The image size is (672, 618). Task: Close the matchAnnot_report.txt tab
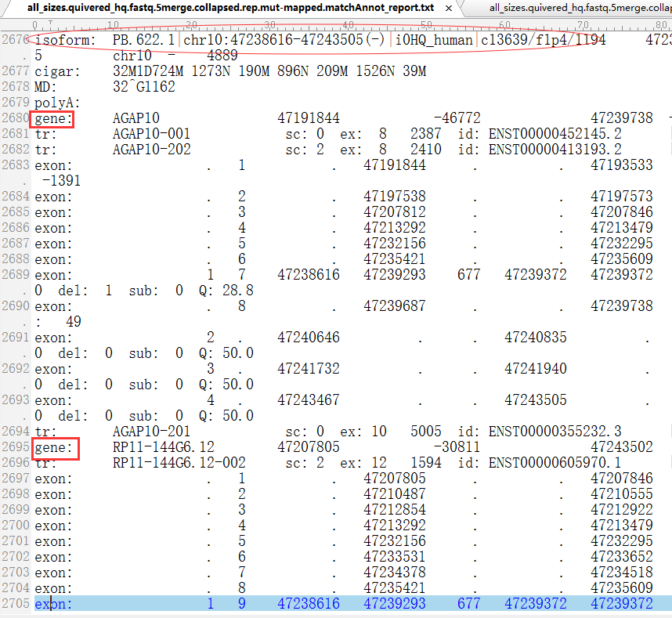pyautogui.click(x=448, y=8)
